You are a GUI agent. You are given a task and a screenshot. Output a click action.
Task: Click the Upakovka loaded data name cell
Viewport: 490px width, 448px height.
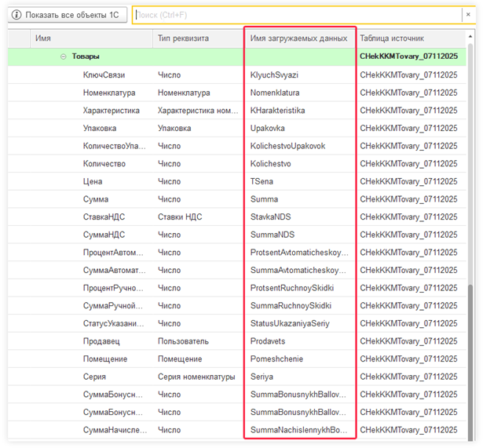tap(268, 128)
